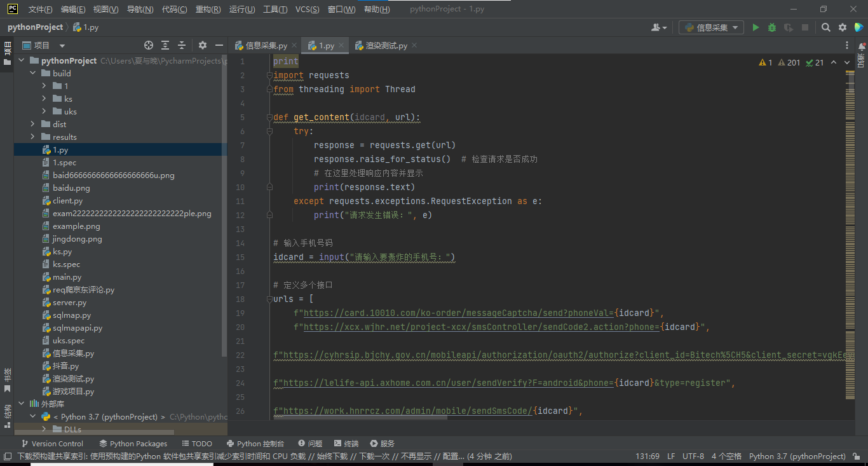Open the 项目 tool window from the left sidebar

point(7,54)
